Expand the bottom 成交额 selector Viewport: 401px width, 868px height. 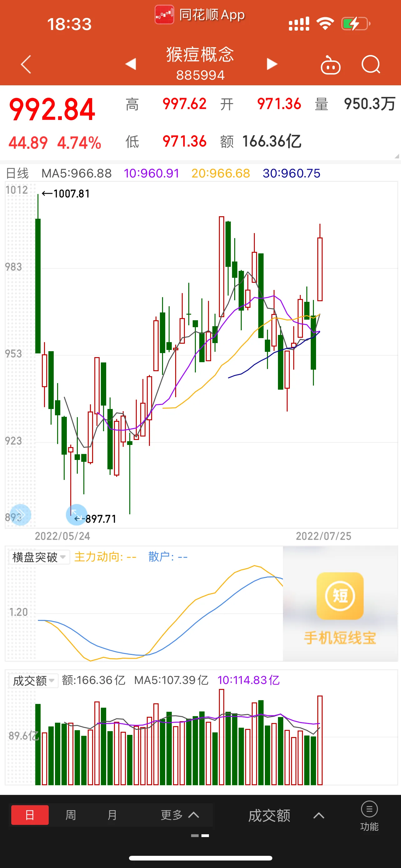click(286, 816)
